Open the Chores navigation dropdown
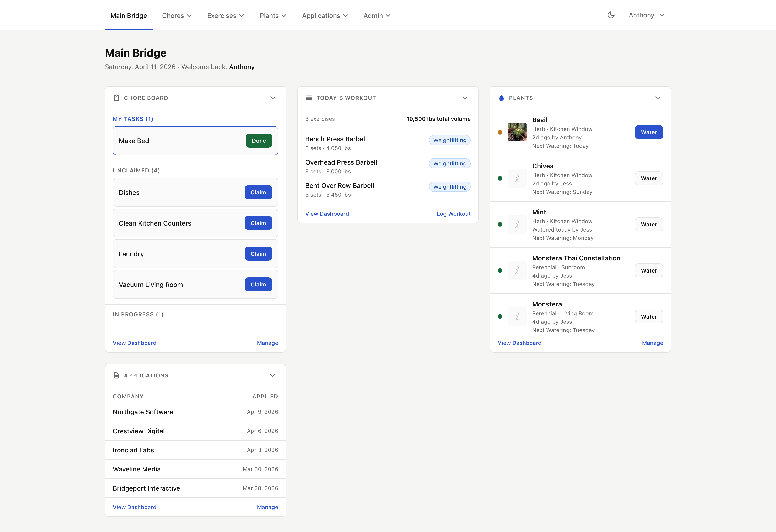Image resolution: width=776 pixels, height=532 pixels. pyautogui.click(x=177, y=15)
